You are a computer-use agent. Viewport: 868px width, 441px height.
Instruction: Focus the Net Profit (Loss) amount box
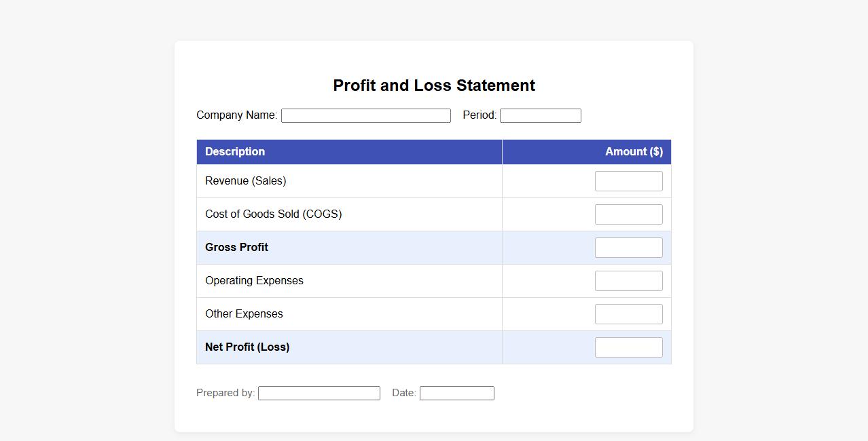coord(628,347)
